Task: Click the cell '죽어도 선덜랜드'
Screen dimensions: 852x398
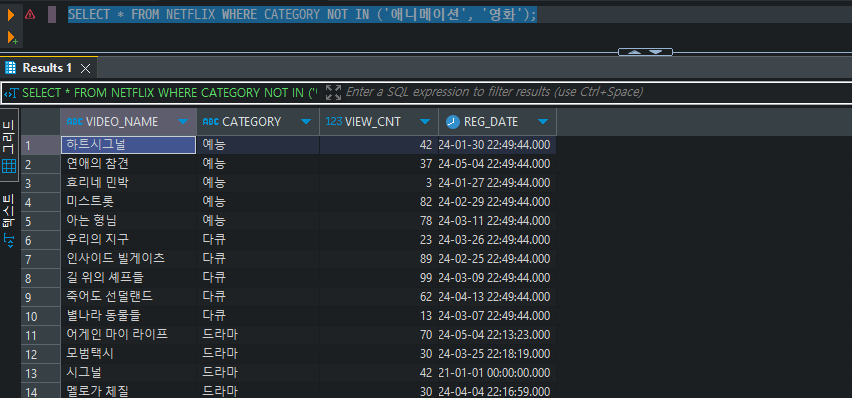Action: coord(128,297)
